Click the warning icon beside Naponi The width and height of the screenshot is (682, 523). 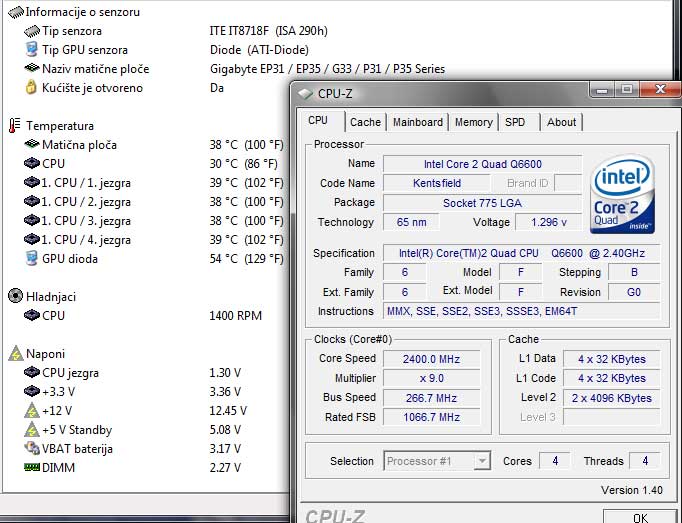tap(14, 353)
